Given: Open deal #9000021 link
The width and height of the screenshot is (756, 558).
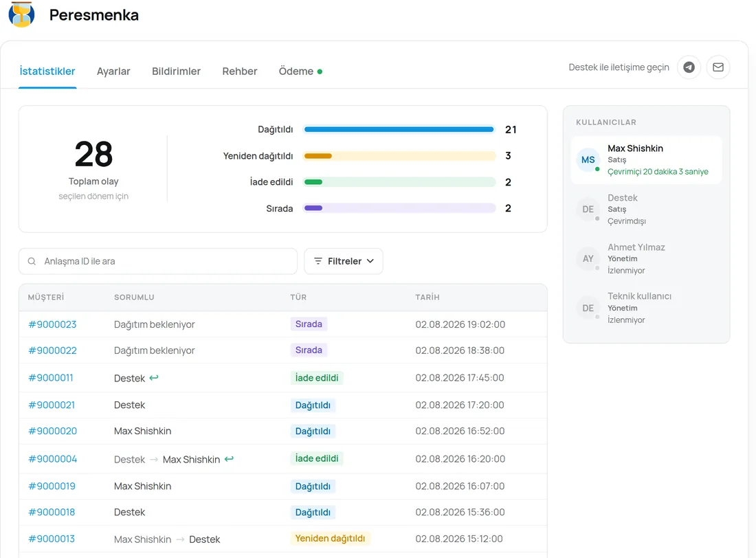Looking at the screenshot, I should 52,405.
